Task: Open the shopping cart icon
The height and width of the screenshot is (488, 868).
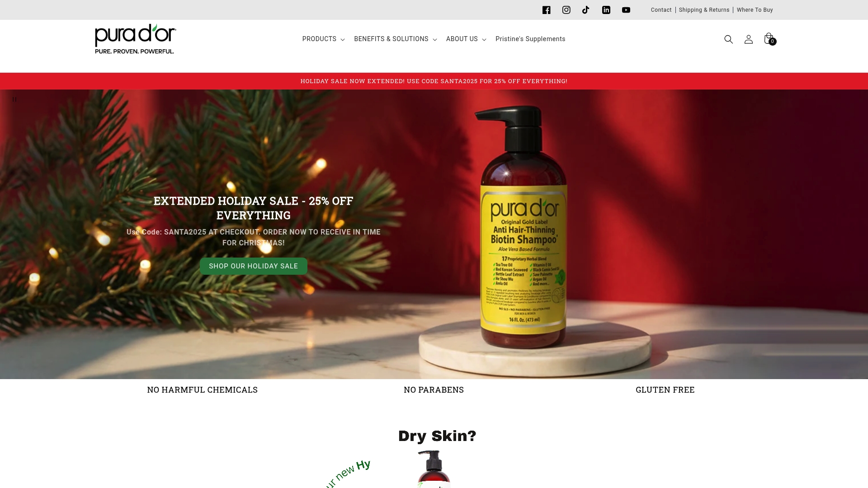Action: pos(769,39)
